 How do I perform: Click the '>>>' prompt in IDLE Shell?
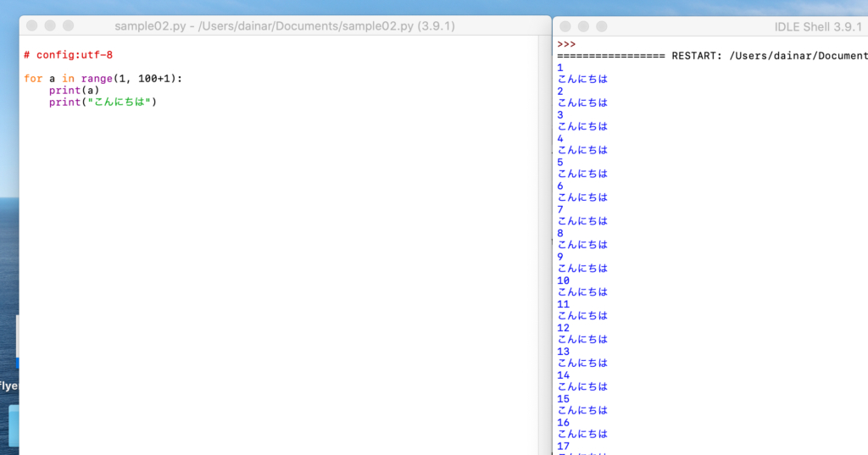566,44
